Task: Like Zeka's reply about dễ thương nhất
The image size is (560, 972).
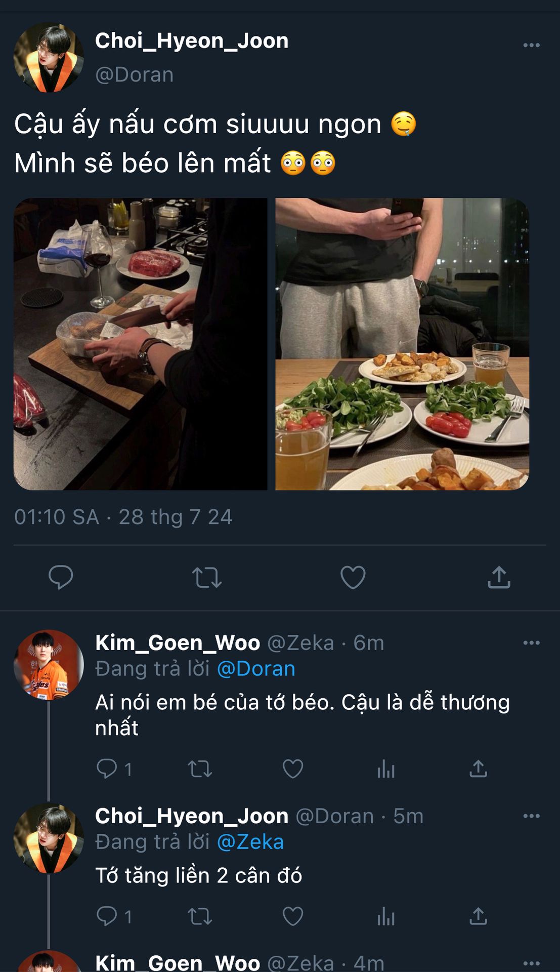Action: click(292, 769)
